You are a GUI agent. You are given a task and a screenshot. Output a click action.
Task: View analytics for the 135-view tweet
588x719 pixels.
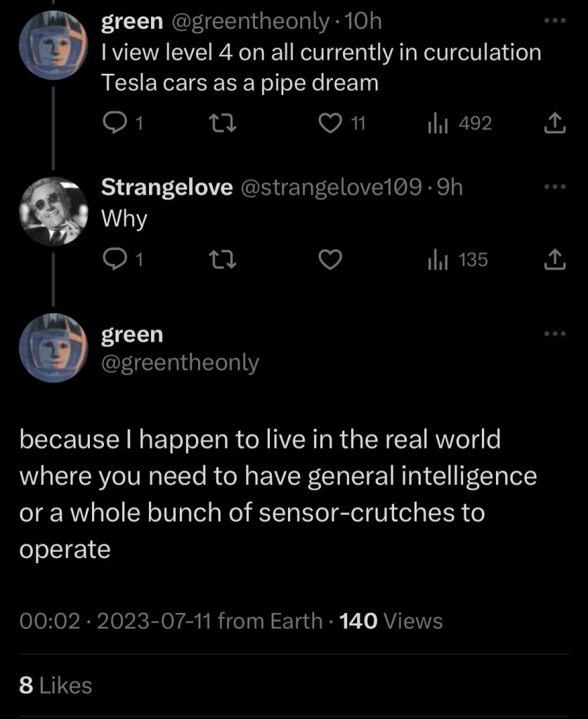(x=437, y=260)
